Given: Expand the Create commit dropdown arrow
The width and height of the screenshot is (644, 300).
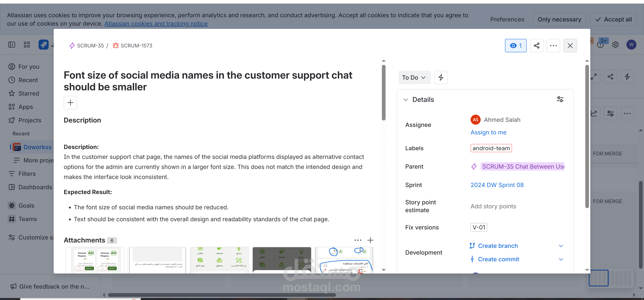Looking at the screenshot, I should (561, 259).
